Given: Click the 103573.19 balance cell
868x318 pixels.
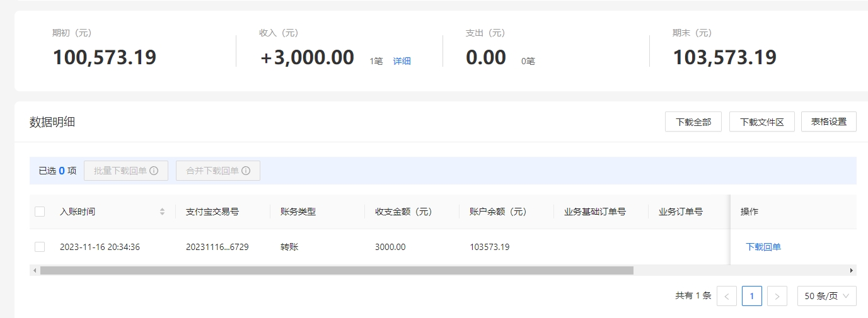Looking at the screenshot, I should pyautogui.click(x=490, y=247).
